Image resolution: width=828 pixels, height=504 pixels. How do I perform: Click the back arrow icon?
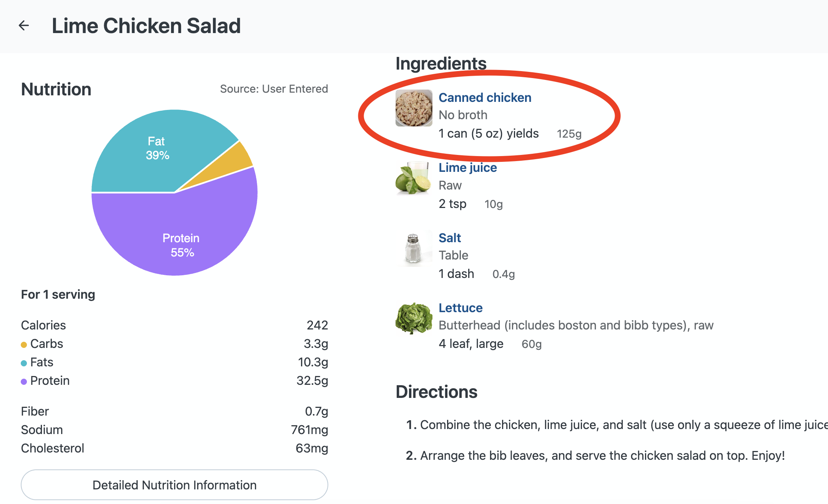pos(24,26)
